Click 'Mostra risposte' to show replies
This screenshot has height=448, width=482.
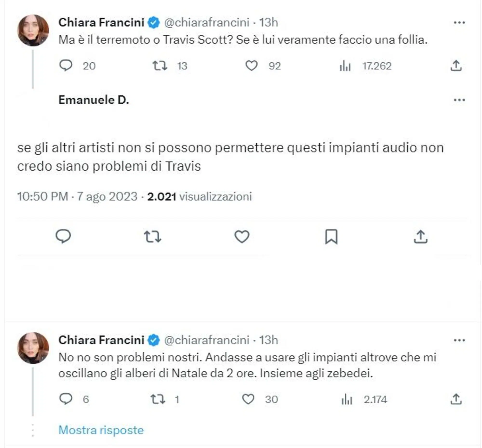[101, 430]
